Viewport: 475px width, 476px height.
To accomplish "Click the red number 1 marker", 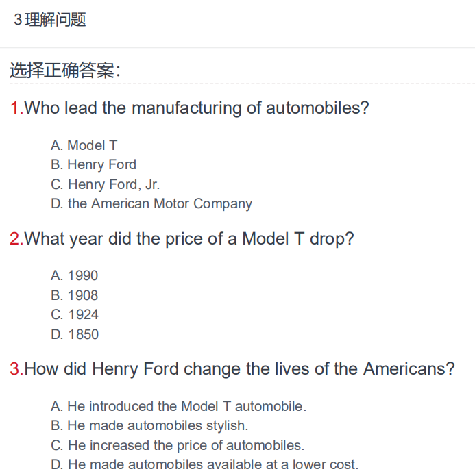I will [16, 108].
